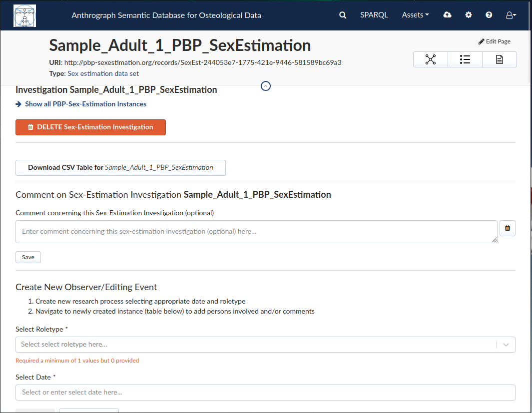Open the user account menu
The height and width of the screenshot is (413, 532).
(511, 15)
